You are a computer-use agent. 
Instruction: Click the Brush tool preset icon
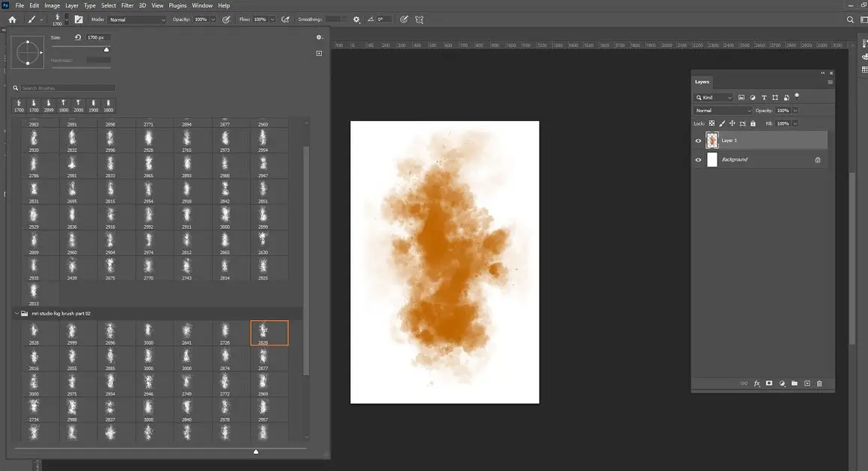[x=31, y=19]
